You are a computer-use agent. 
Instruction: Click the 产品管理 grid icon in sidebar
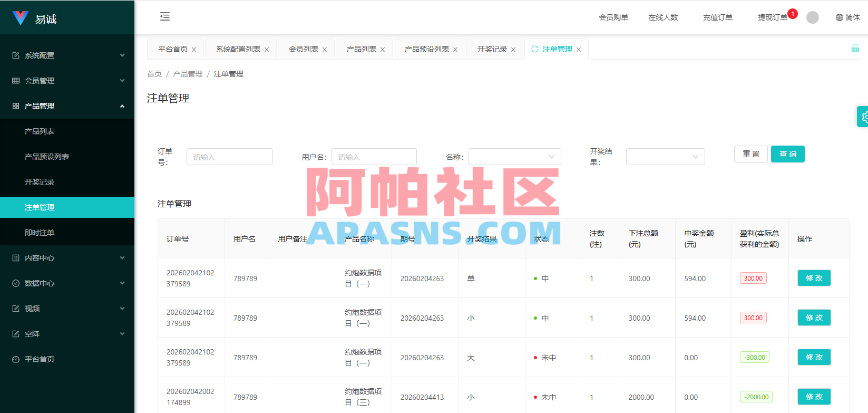(x=16, y=106)
